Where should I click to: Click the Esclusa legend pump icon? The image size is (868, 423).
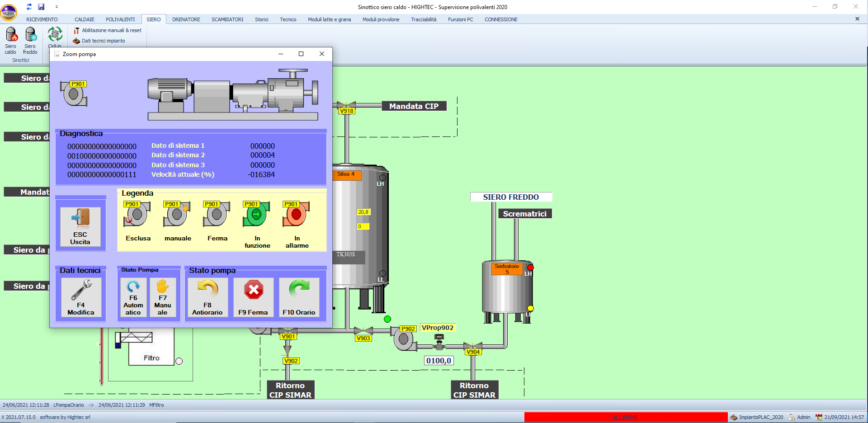click(x=137, y=214)
